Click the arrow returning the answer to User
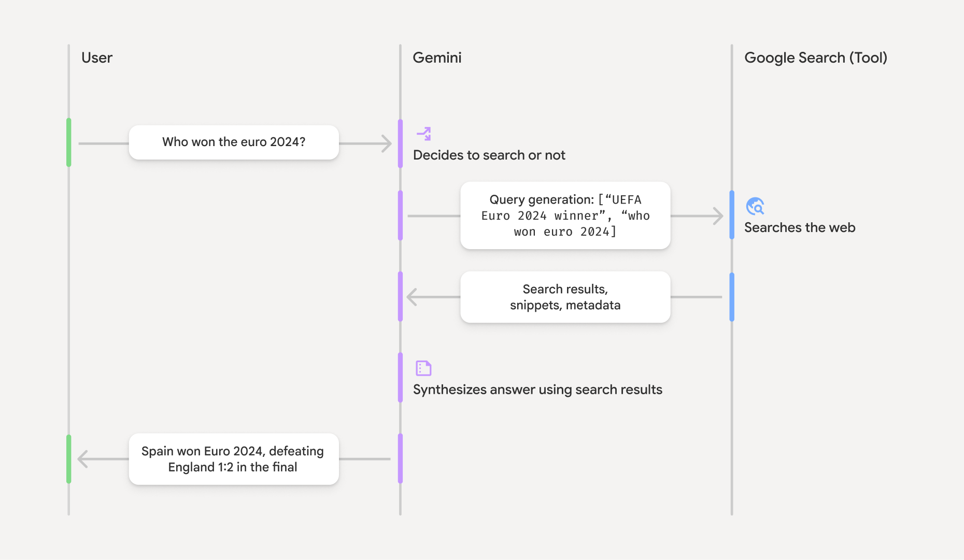Screen dimensions: 964x560 tap(83, 459)
